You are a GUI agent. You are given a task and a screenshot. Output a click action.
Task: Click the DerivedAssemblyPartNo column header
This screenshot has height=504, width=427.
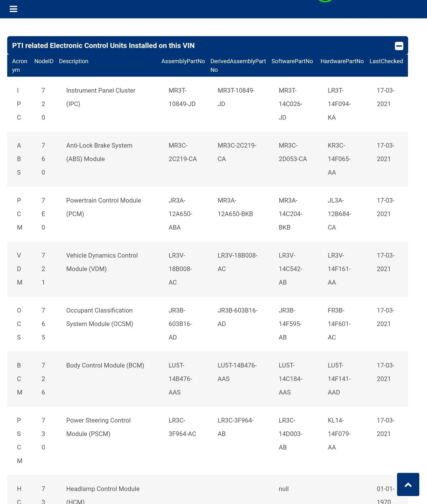point(238,66)
